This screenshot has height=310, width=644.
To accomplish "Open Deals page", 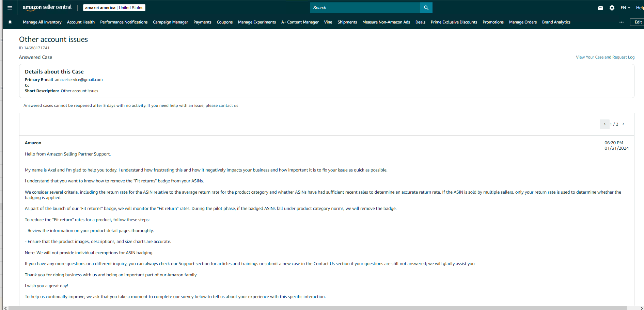I will [x=421, y=22].
